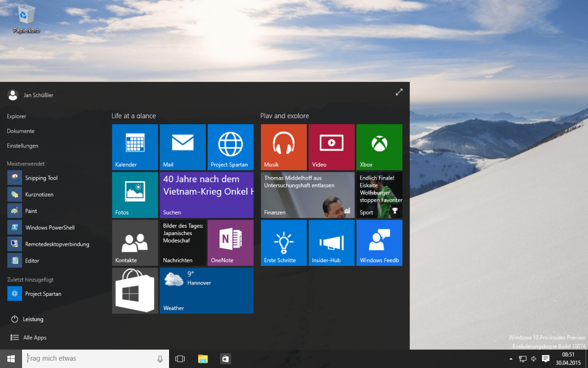Open the Windows Feedback tile

pyautogui.click(x=379, y=243)
